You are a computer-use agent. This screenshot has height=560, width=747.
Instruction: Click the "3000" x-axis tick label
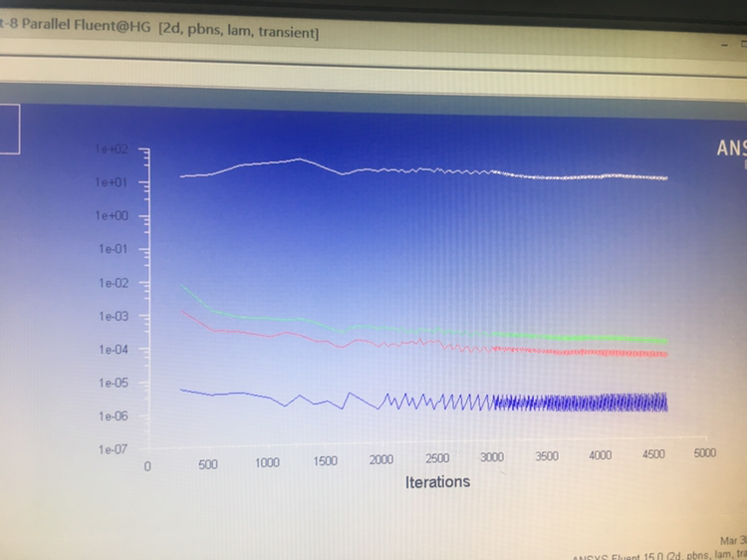coord(492,457)
